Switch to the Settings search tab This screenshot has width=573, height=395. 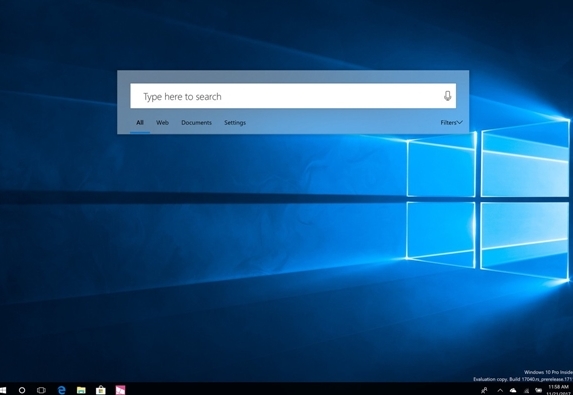(x=235, y=122)
